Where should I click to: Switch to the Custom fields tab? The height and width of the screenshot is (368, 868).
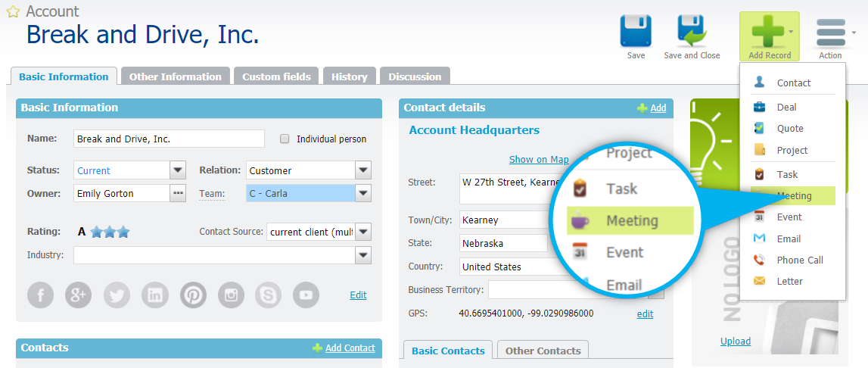(276, 76)
